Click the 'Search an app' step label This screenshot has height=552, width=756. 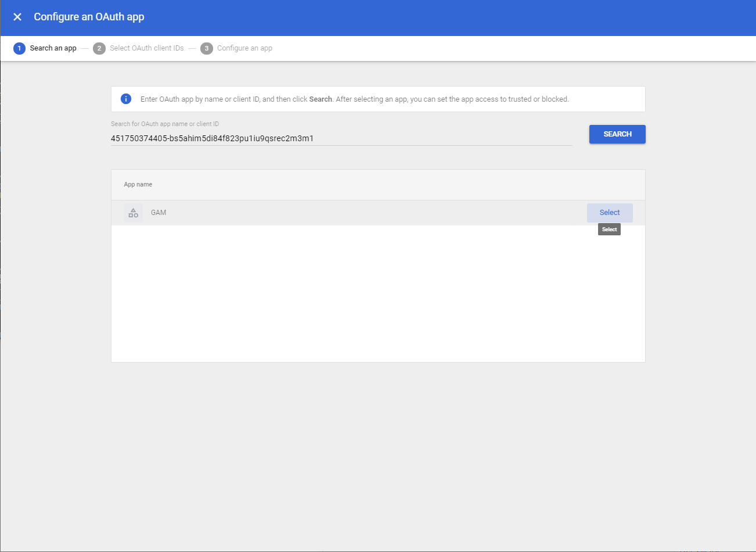coord(53,48)
